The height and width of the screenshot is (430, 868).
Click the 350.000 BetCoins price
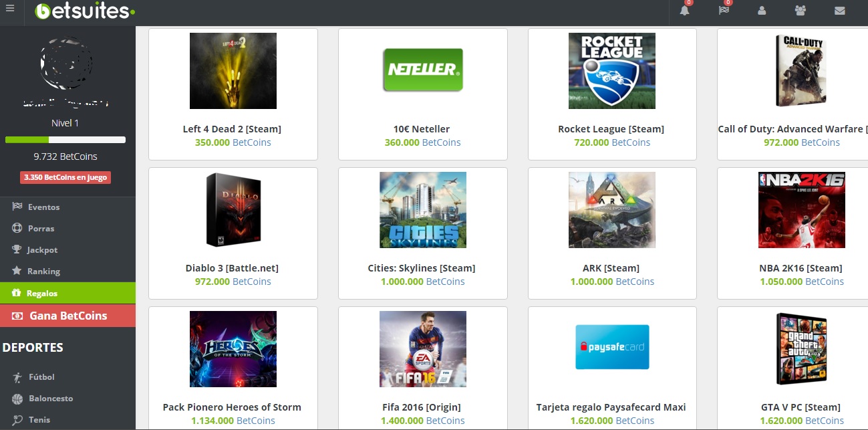[233, 142]
